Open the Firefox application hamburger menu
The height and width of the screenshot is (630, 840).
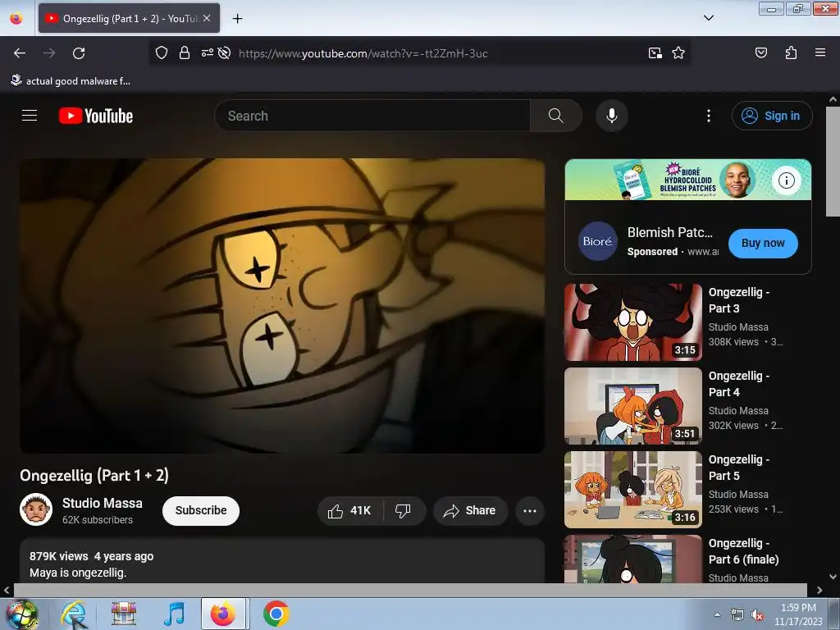click(820, 52)
